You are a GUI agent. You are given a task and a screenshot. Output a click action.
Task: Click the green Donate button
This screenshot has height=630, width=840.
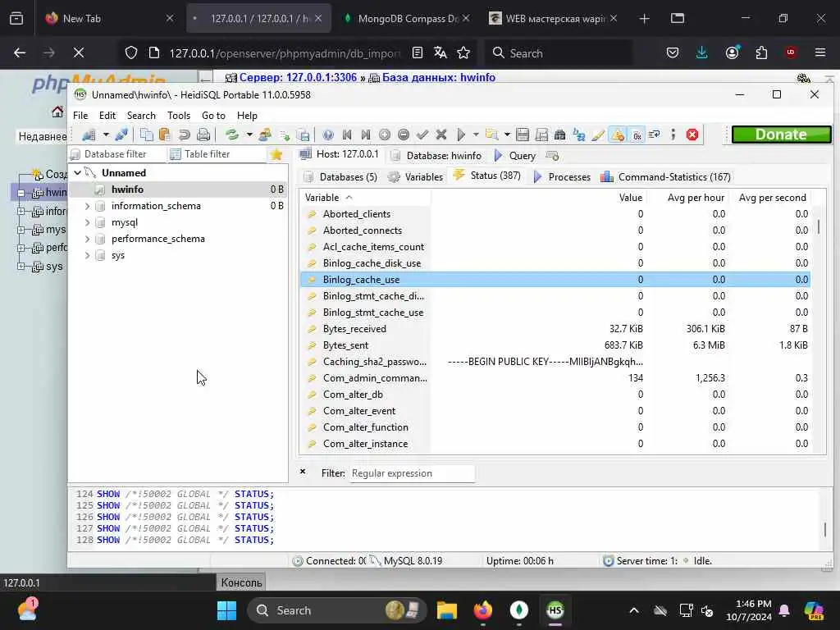click(x=782, y=135)
